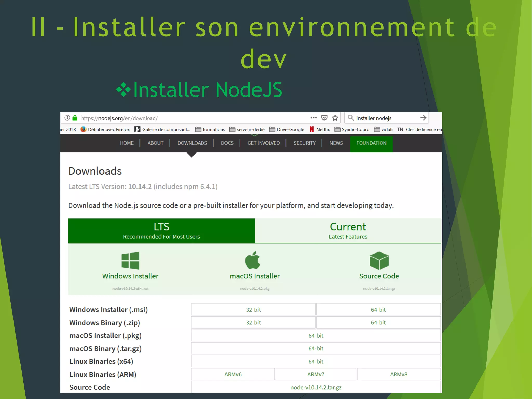Open the Galerie de composant bookmark
This screenshot has width=532, height=399.
pyautogui.click(x=162, y=129)
